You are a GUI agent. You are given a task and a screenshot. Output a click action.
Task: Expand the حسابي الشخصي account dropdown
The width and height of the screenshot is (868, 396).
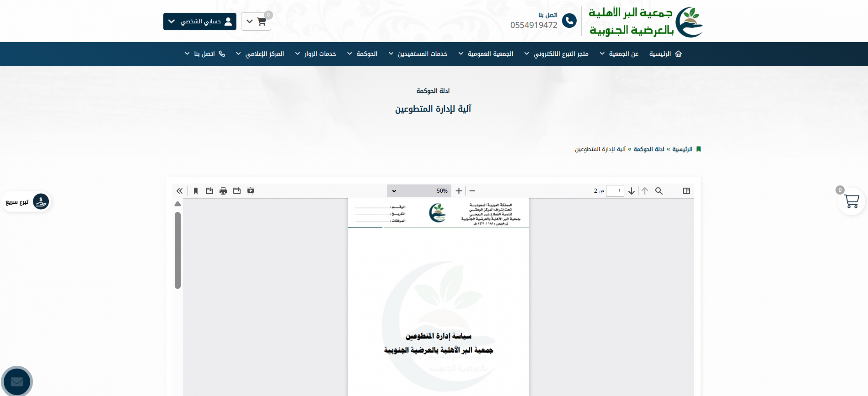pos(199,21)
